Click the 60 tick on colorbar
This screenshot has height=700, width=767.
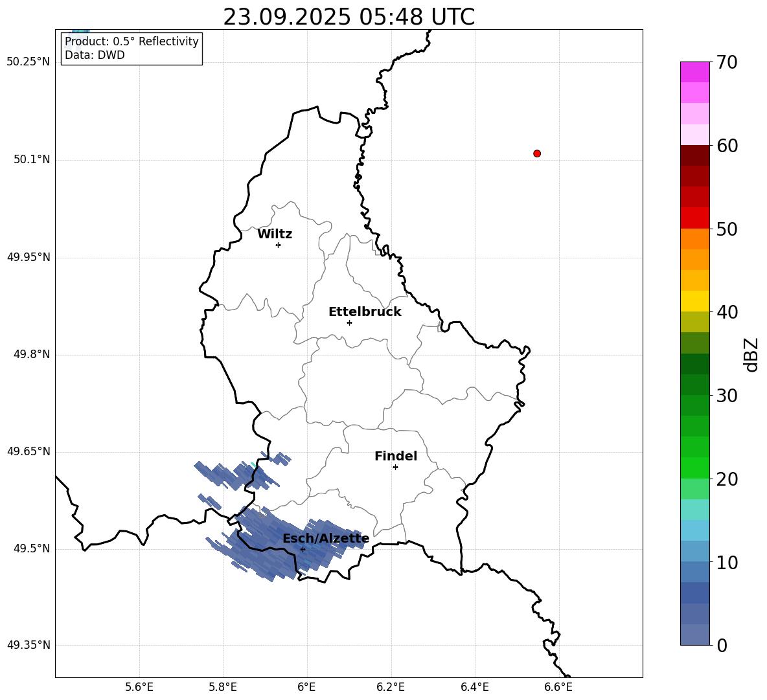(x=727, y=146)
